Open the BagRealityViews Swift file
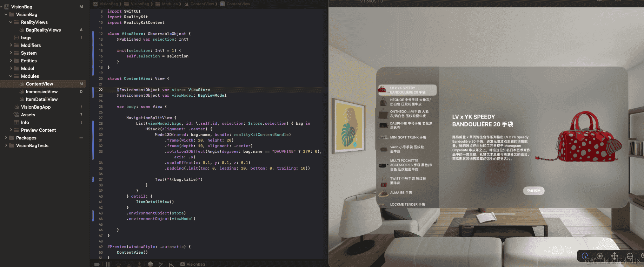This screenshot has width=644, height=267. point(43,30)
